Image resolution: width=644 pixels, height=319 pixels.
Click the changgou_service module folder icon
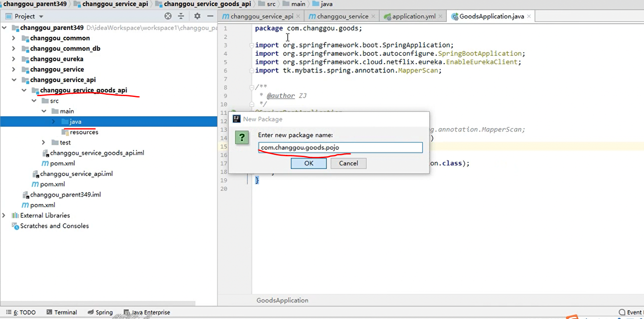[x=25, y=69]
